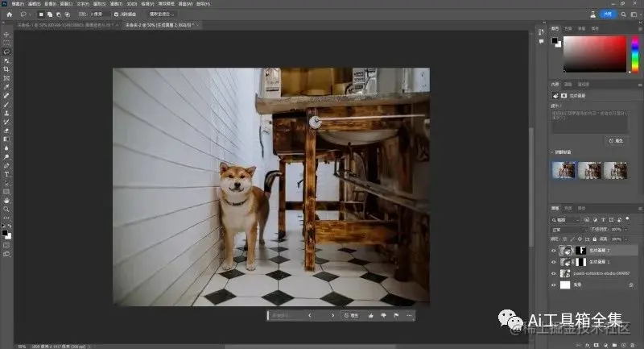
Task: Select the Horizontal Type tool
Action: click(x=6, y=174)
